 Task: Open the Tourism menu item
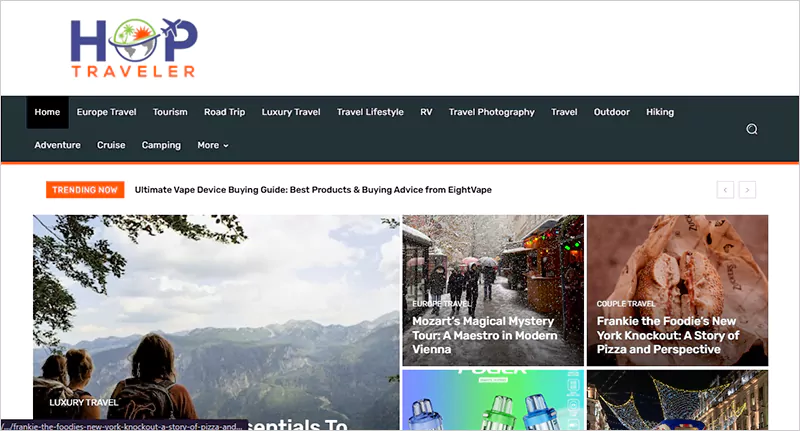click(170, 112)
